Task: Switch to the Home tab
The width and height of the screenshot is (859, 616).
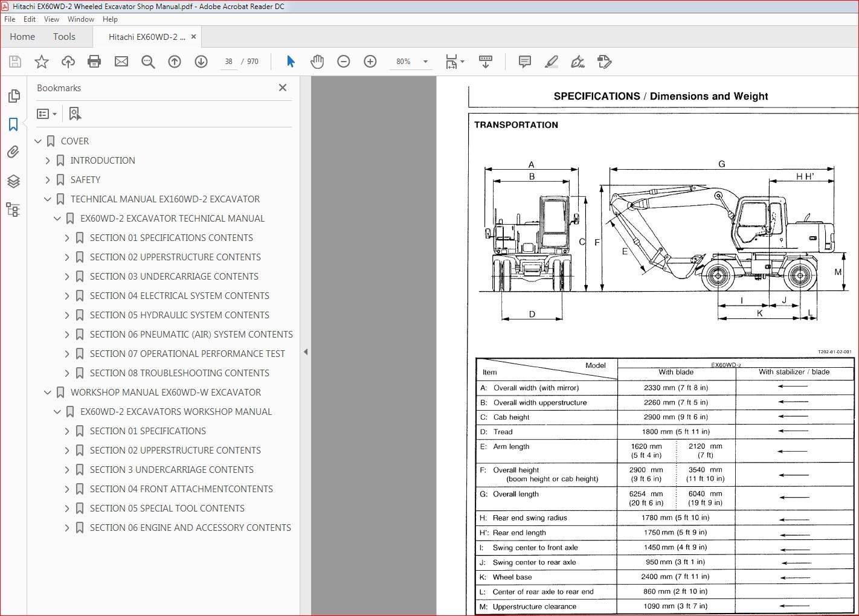Action: click(22, 37)
